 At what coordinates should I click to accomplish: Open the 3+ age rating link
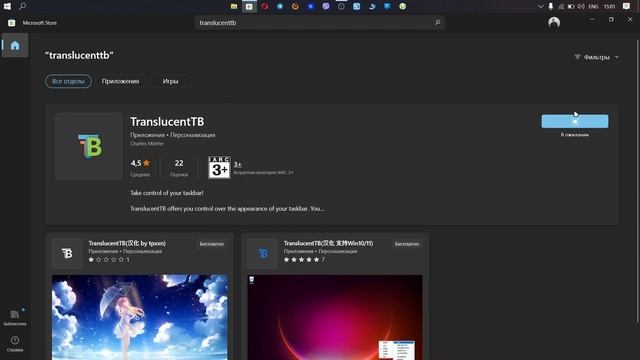pos(238,164)
